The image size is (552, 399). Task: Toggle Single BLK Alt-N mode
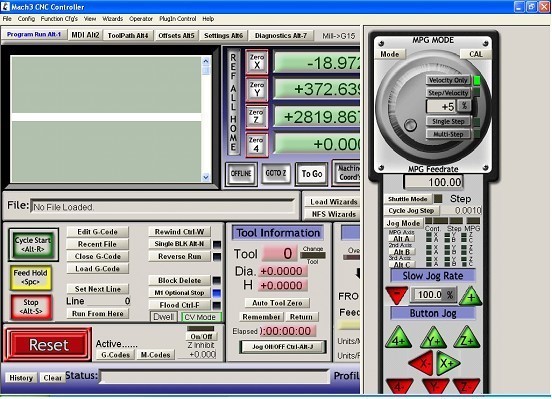click(179, 244)
